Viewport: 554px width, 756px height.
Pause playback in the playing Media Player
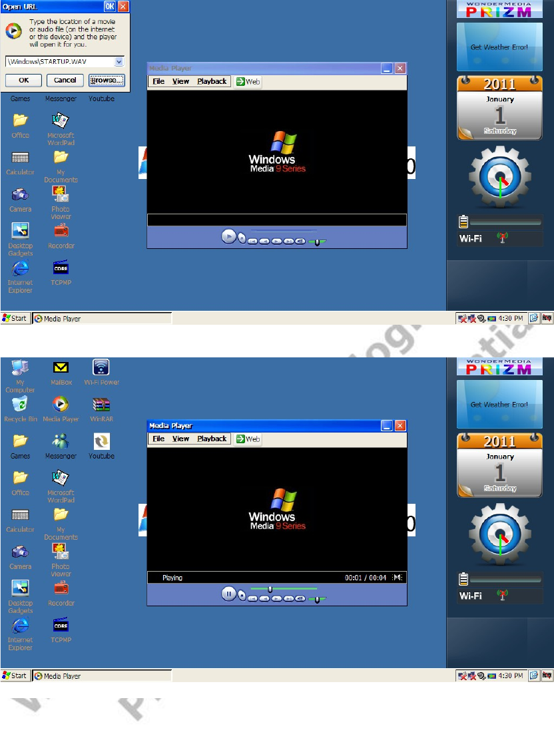229,594
